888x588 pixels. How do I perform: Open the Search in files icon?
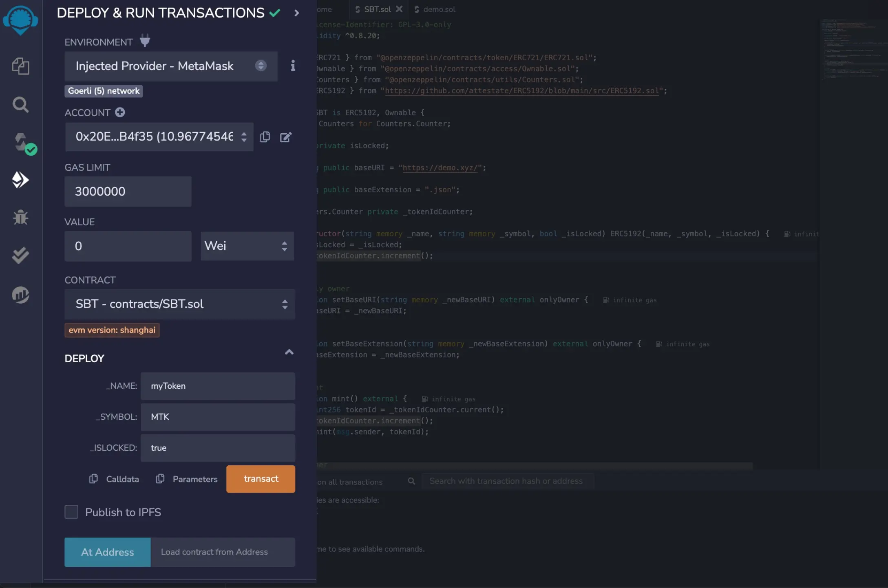click(x=20, y=105)
